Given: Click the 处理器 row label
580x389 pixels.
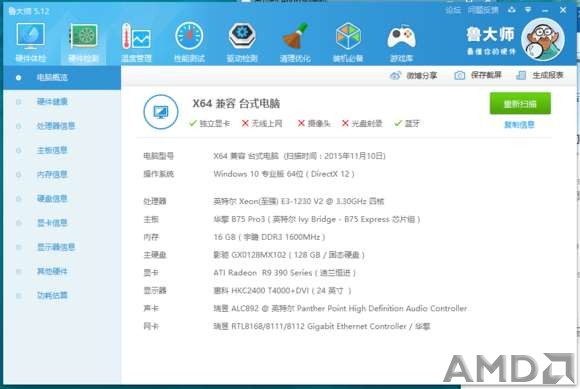Looking at the screenshot, I should [x=155, y=202].
